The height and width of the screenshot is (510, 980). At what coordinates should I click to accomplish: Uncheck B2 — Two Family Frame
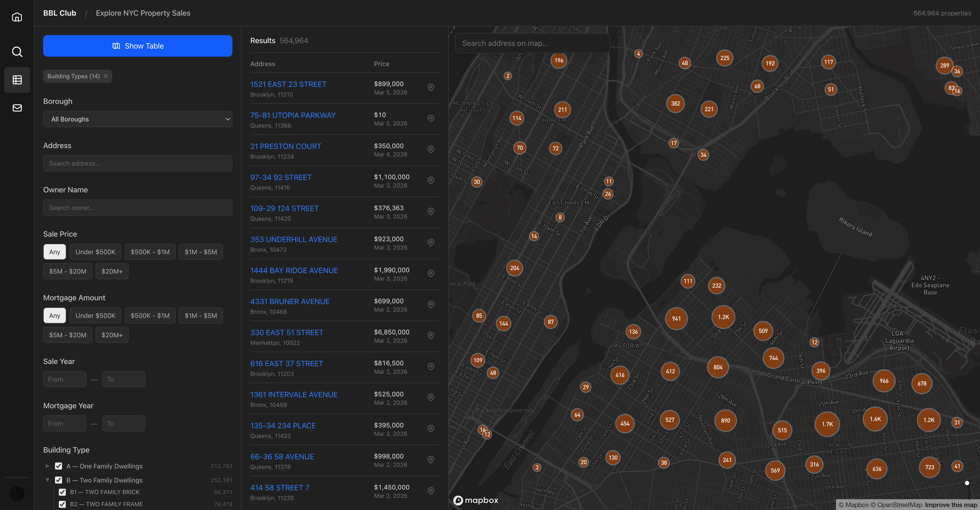(62, 504)
